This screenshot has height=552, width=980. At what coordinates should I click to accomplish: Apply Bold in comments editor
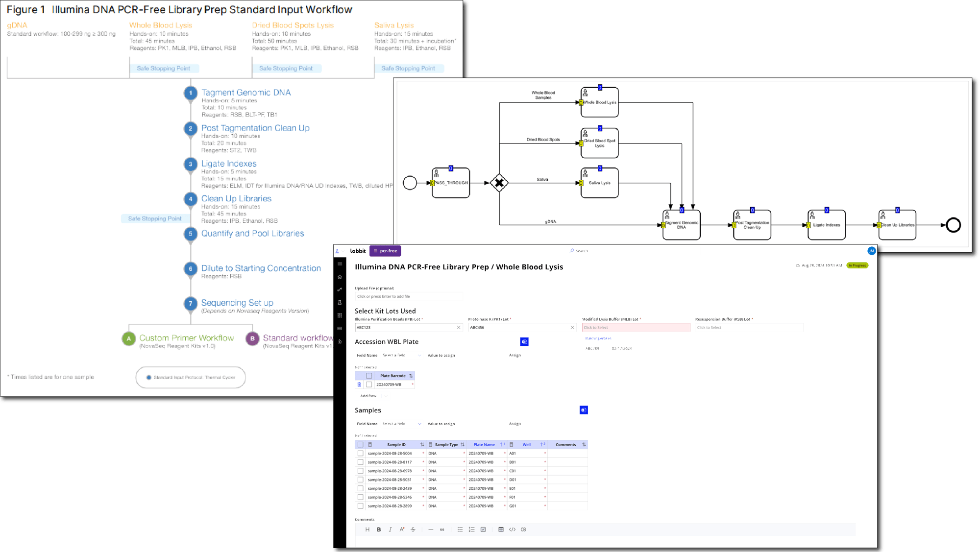point(379,529)
